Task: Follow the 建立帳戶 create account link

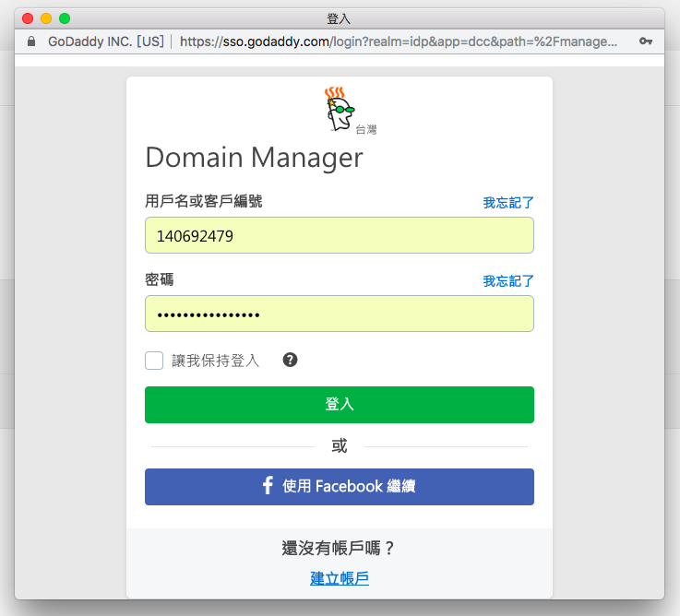Action: point(340,578)
